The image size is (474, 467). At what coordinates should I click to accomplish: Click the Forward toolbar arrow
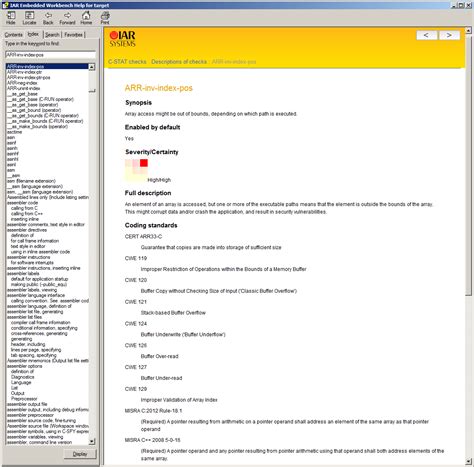pyautogui.click(x=67, y=18)
